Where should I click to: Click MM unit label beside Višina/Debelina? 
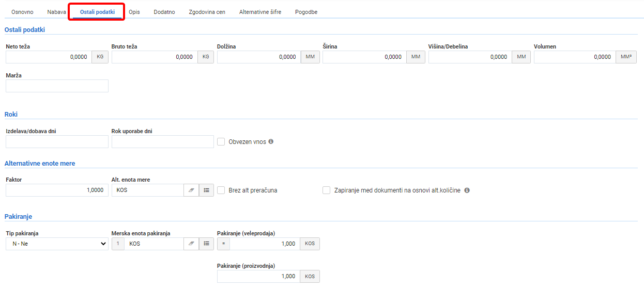[x=522, y=57]
